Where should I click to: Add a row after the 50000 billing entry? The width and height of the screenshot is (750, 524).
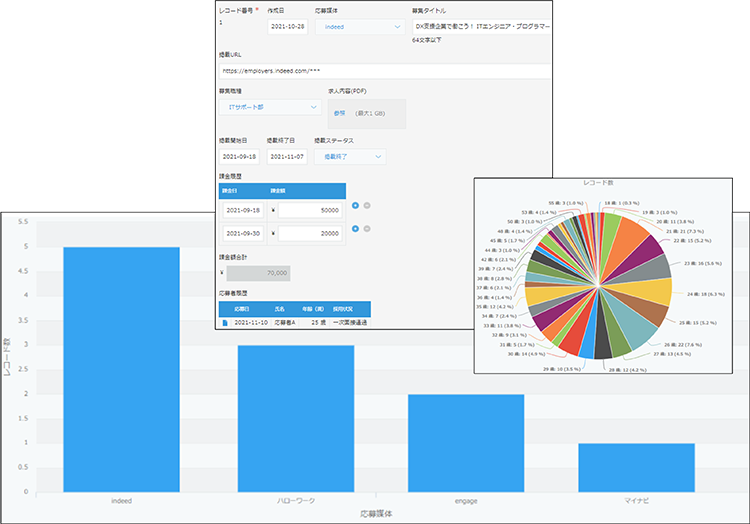coord(355,206)
